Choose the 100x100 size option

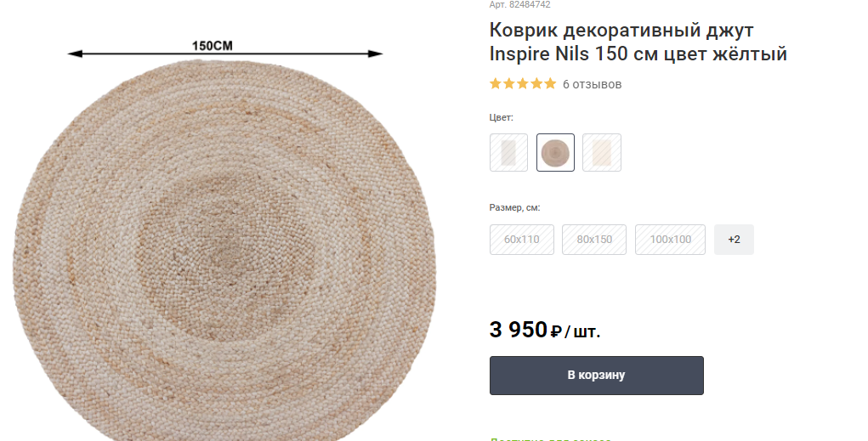[670, 240]
